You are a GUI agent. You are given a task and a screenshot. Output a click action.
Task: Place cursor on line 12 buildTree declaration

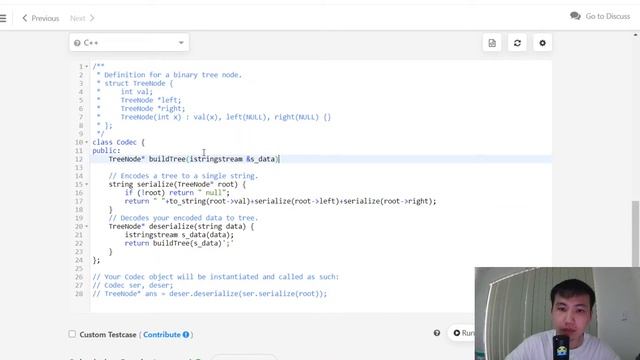(194, 159)
